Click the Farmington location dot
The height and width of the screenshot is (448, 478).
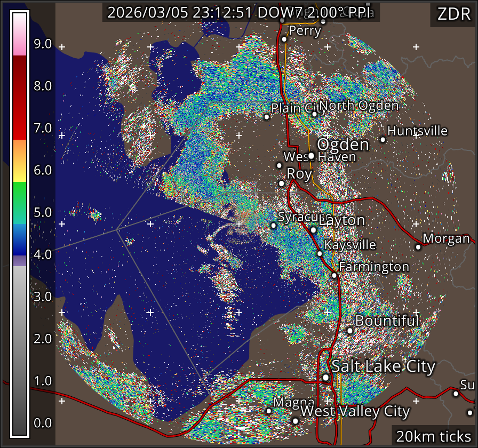point(334,275)
